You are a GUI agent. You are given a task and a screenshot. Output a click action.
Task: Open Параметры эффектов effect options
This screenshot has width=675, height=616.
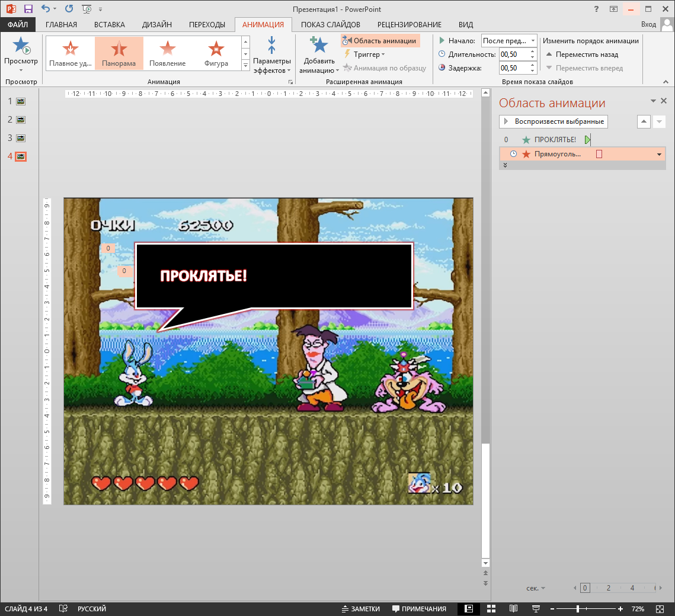pos(271,54)
